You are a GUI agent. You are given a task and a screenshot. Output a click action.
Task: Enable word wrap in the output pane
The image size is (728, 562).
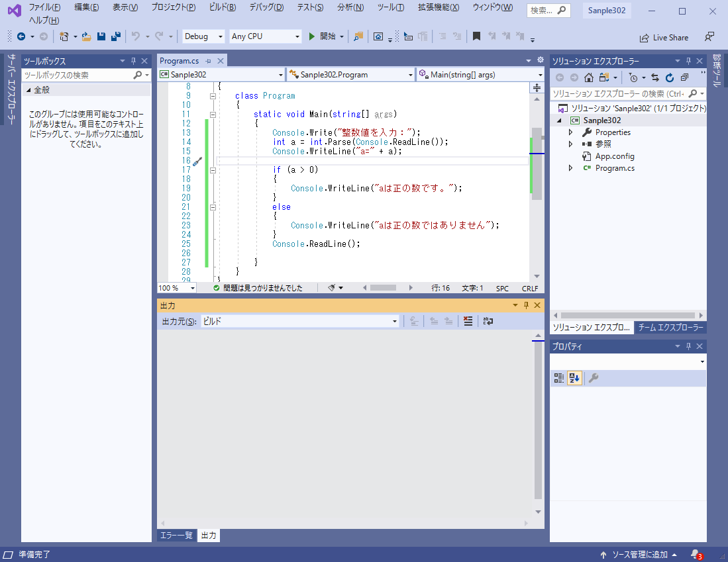point(488,321)
